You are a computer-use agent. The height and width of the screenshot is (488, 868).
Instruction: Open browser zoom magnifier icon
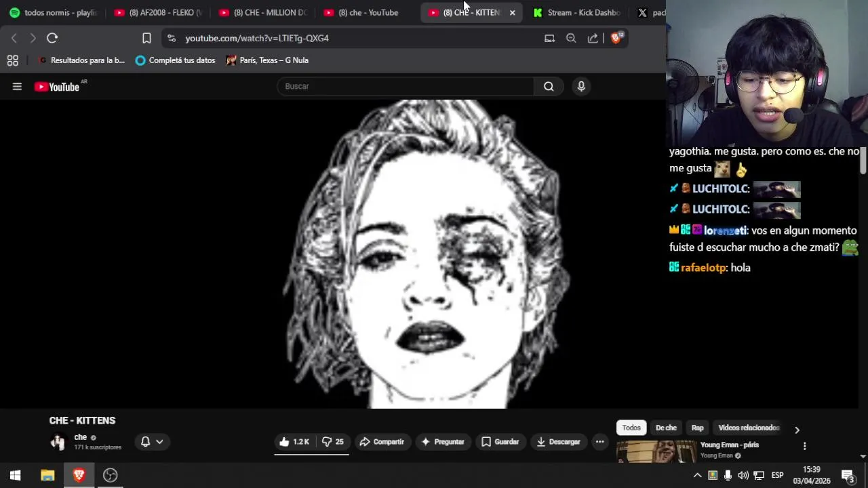pos(571,38)
